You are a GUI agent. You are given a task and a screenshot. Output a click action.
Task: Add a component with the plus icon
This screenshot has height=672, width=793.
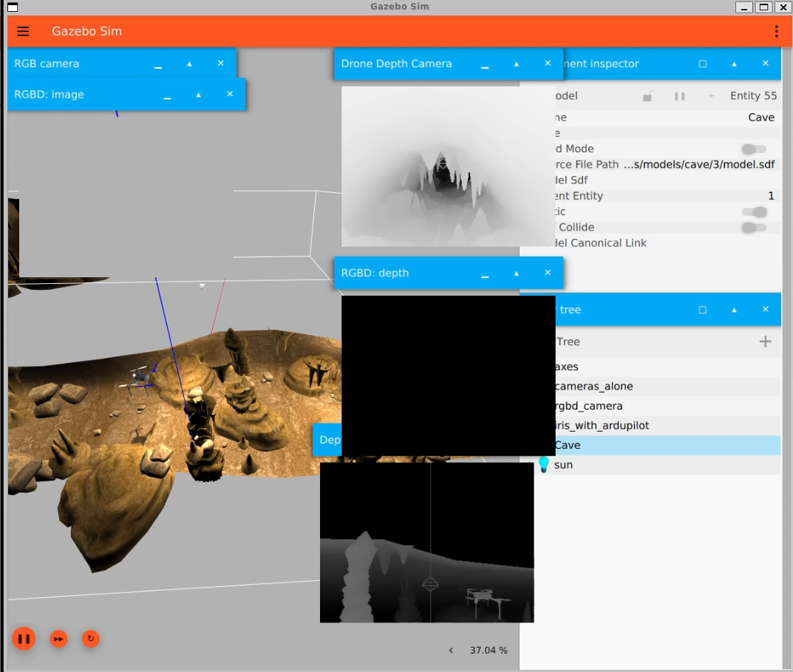point(711,95)
